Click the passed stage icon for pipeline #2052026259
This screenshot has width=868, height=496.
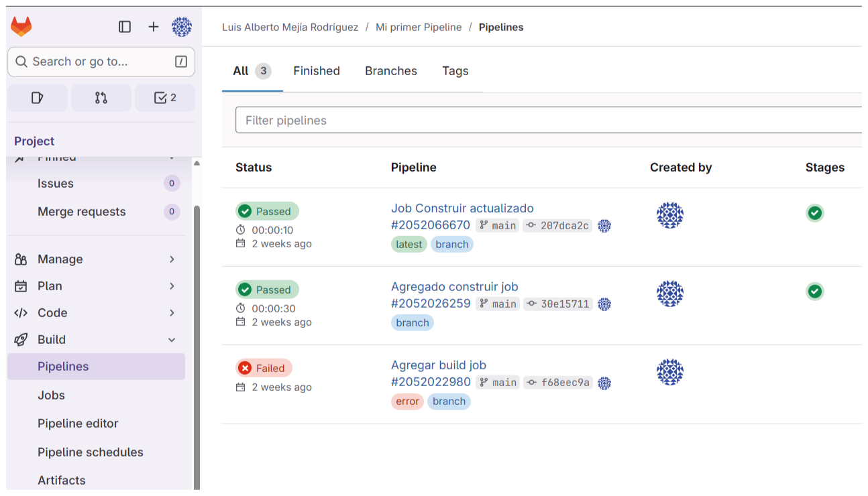[814, 292]
